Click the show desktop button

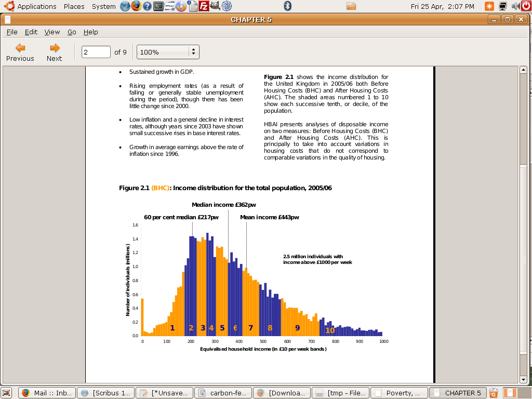[x=6, y=393]
